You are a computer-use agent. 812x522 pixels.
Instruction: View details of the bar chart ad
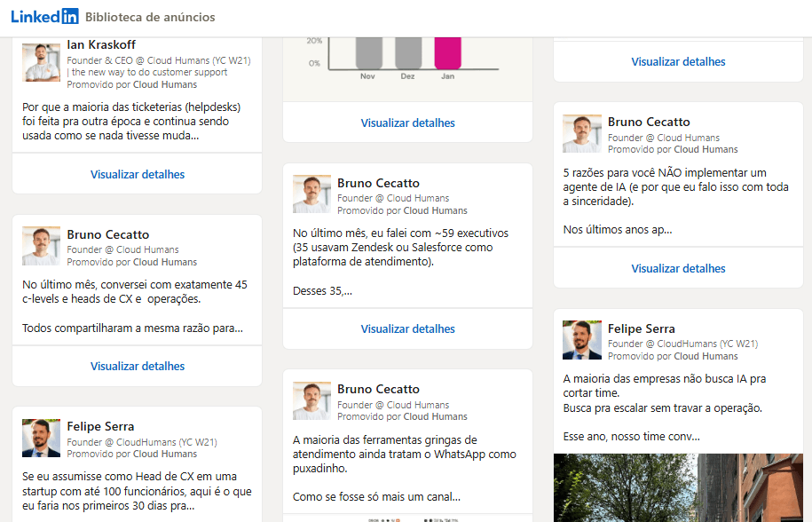407,123
